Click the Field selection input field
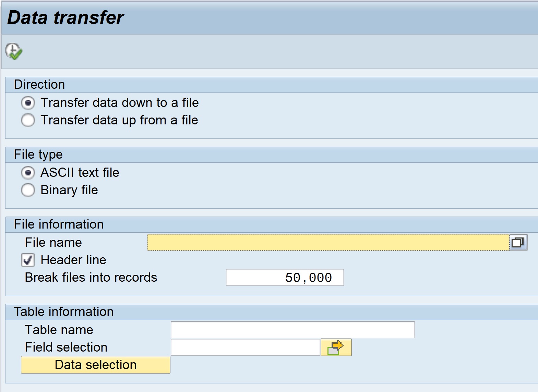Viewport: 538px width, 392px height. [246, 347]
